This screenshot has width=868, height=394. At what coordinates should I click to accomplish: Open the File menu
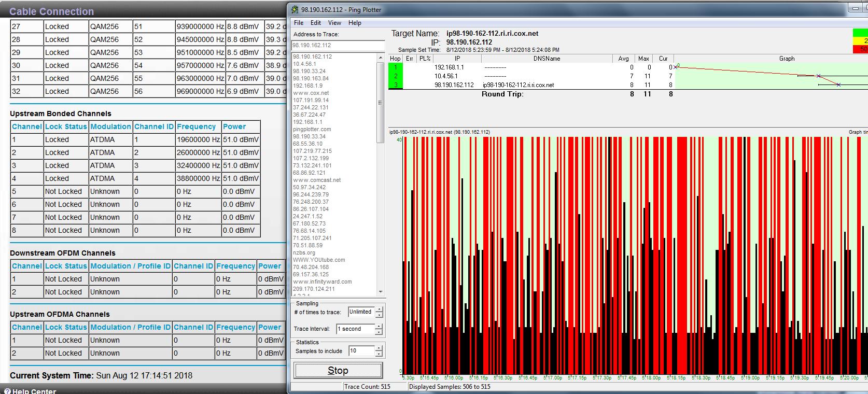click(299, 23)
